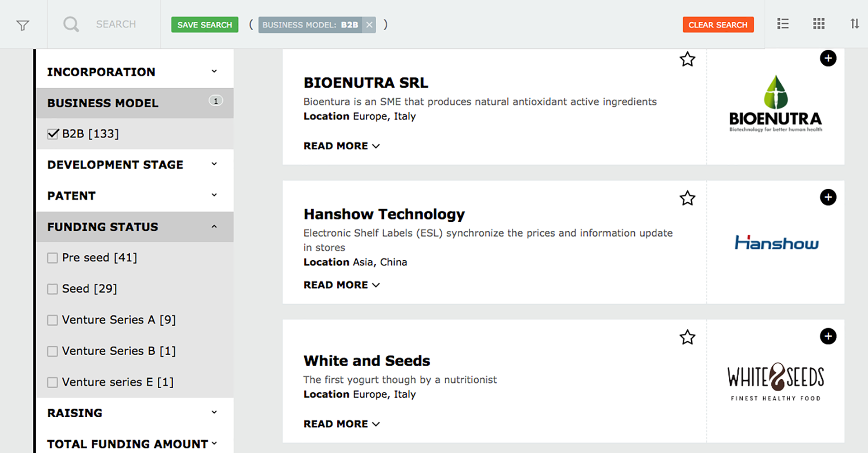Screen dimensions: 868x453
Task: Click the Save Search button
Action: [x=205, y=25]
